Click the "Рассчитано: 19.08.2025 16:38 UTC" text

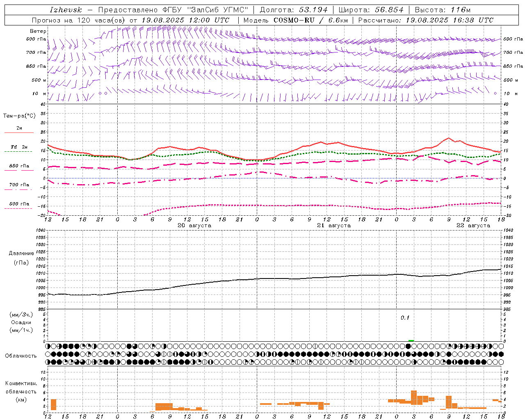point(426,20)
